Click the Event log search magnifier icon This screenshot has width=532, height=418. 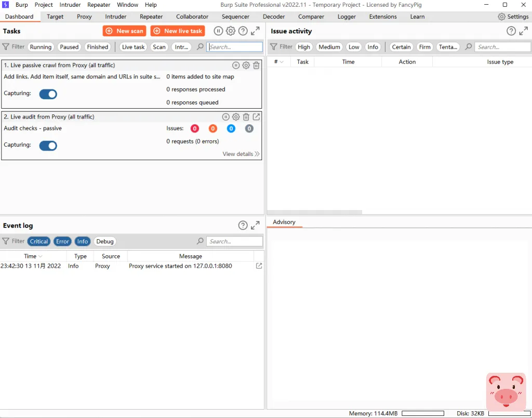(x=200, y=241)
